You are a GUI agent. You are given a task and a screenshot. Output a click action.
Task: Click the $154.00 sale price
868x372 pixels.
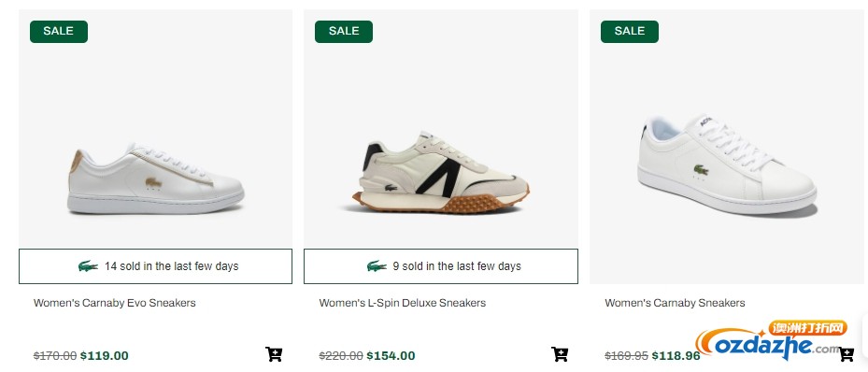(x=391, y=355)
